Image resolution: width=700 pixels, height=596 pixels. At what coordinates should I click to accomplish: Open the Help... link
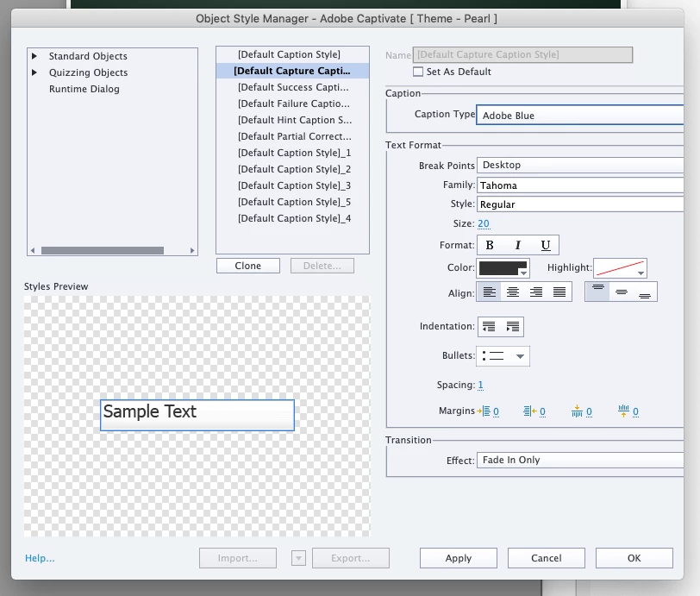tap(40, 558)
